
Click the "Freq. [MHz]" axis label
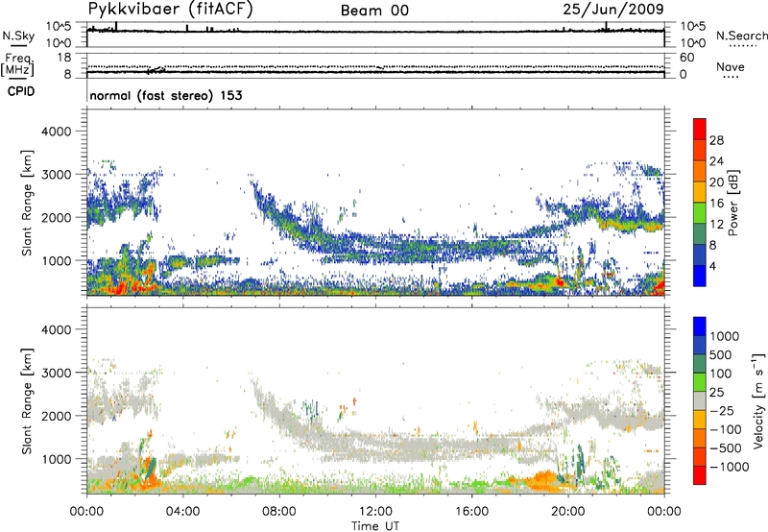(17, 64)
